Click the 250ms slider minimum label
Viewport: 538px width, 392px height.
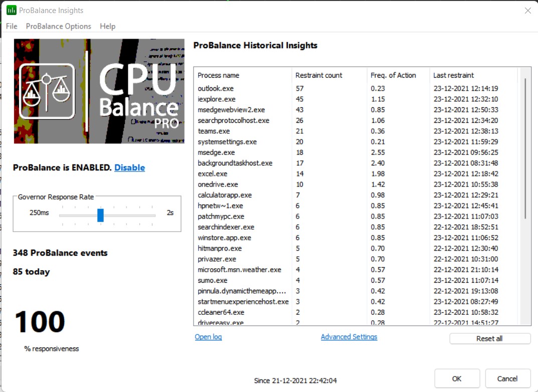coord(39,213)
